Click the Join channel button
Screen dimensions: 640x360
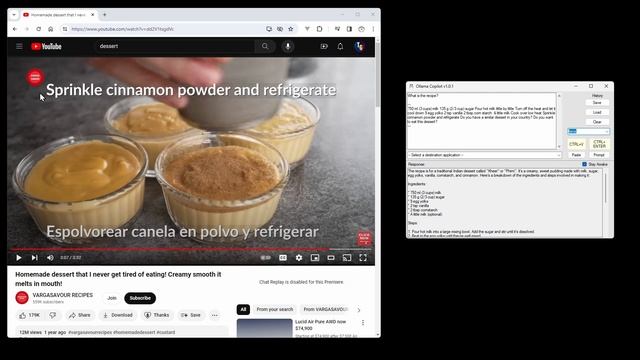pyautogui.click(x=112, y=298)
